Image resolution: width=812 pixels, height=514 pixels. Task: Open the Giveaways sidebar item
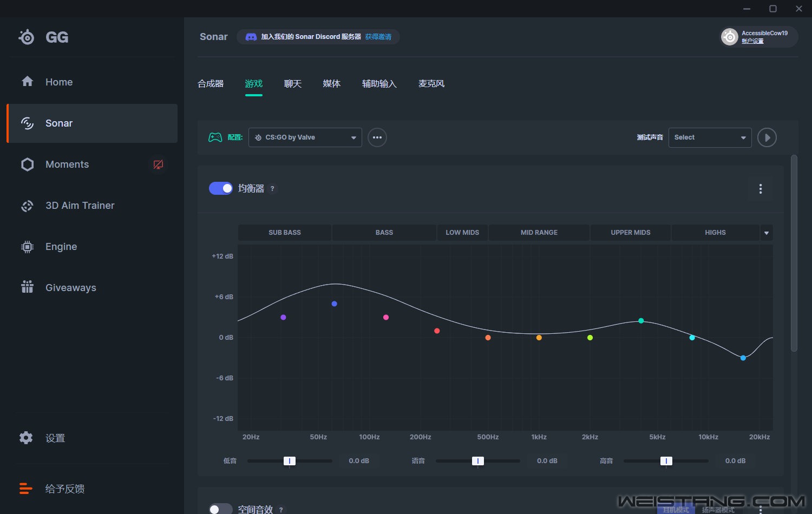pyautogui.click(x=92, y=288)
